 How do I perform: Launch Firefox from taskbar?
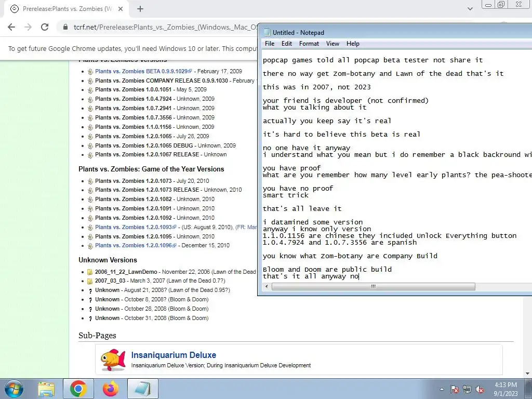coord(111,389)
